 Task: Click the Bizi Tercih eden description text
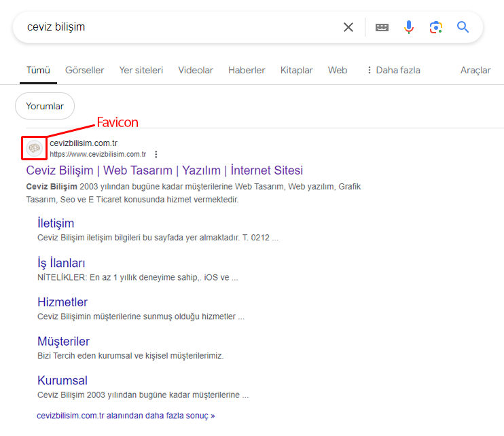[x=130, y=356]
